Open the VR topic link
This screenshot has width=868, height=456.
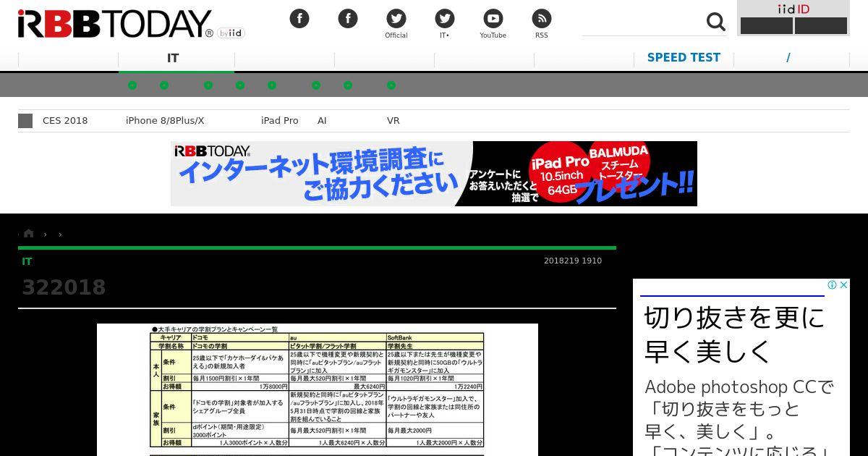pos(393,121)
